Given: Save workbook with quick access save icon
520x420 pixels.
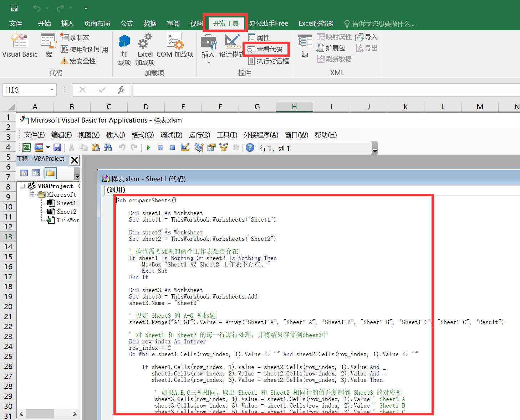Looking at the screenshot, I should pos(14,8).
